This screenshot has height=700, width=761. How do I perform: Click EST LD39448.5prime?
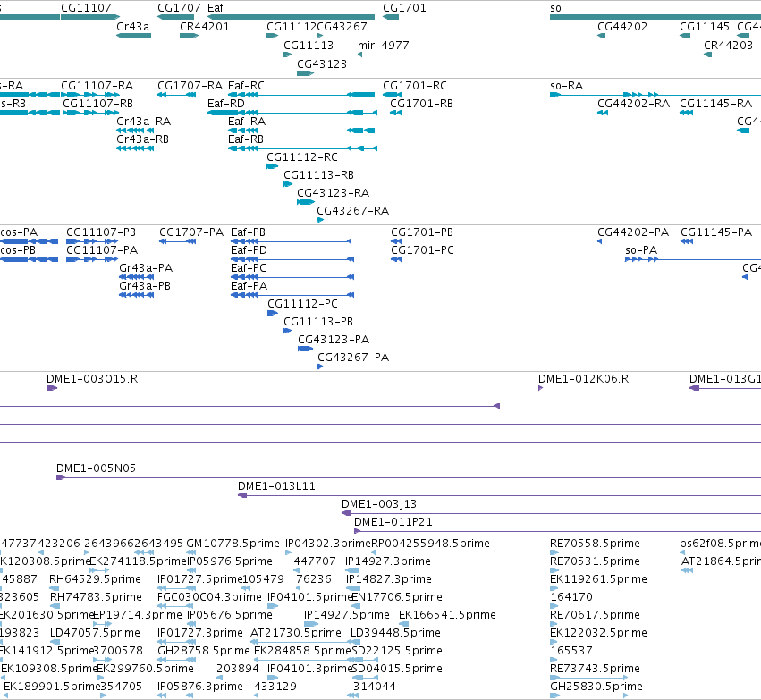[395, 633]
